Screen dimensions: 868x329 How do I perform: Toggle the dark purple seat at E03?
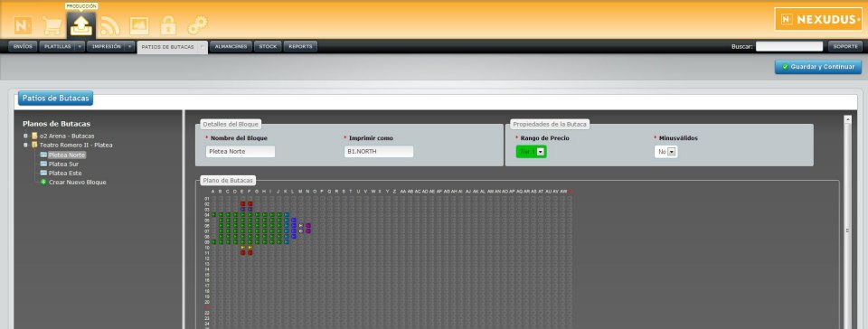(243, 210)
